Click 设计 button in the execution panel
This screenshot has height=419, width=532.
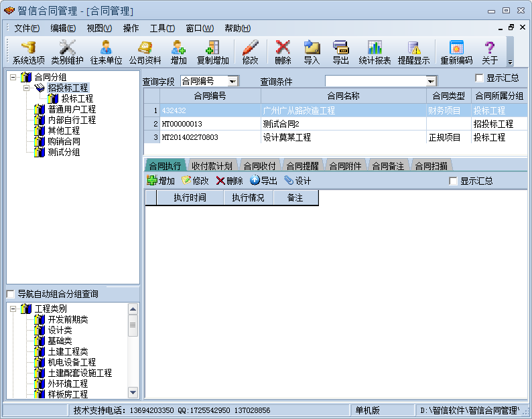297,181
